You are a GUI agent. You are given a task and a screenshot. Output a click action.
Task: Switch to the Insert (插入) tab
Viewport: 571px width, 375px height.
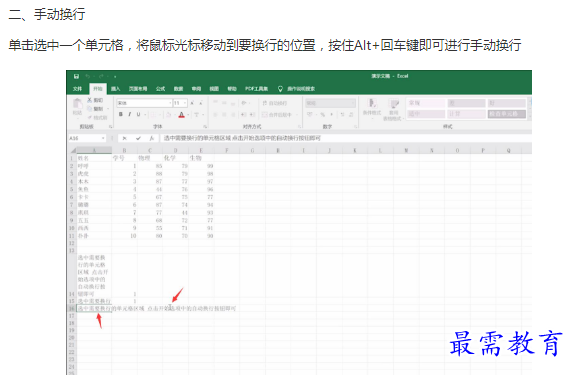pyautogui.click(x=115, y=88)
